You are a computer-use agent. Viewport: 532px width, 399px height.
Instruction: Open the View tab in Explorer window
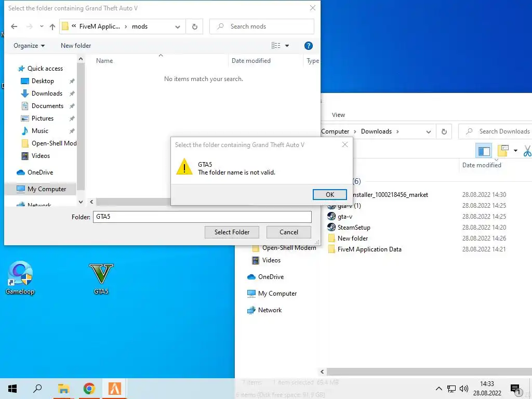pyautogui.click(x=338, y=115)
